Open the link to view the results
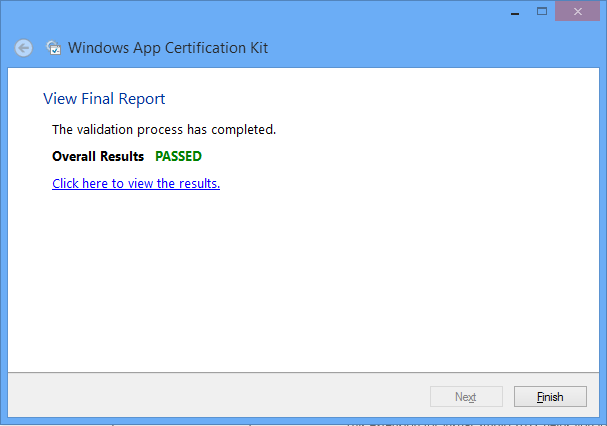The image size is (607, 426). 136,184
